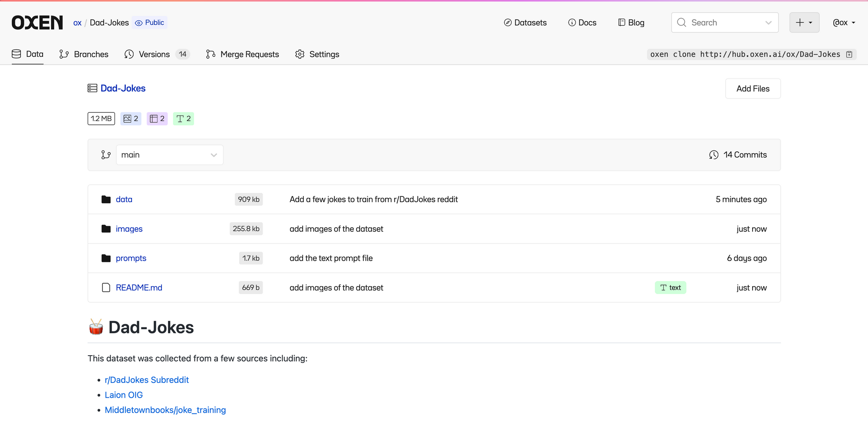Click the Add Files button
868x422 pixels.
753,88
